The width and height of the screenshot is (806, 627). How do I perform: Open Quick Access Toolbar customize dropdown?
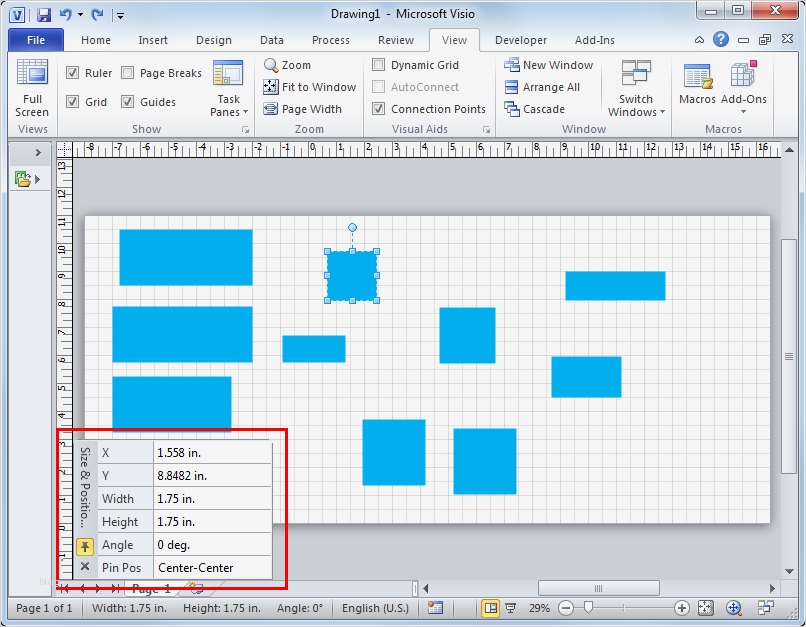[x=120, y=15]
